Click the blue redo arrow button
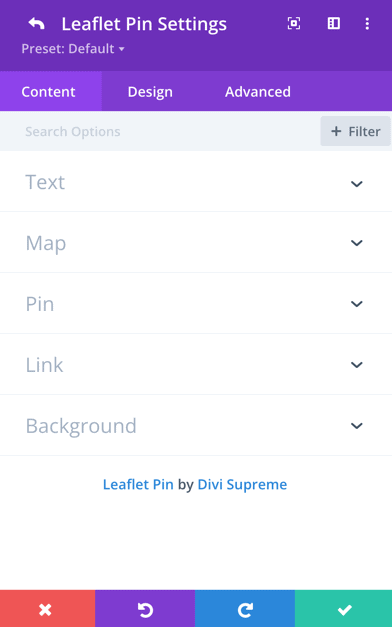The image size is (392, 627). pos(245,609)
